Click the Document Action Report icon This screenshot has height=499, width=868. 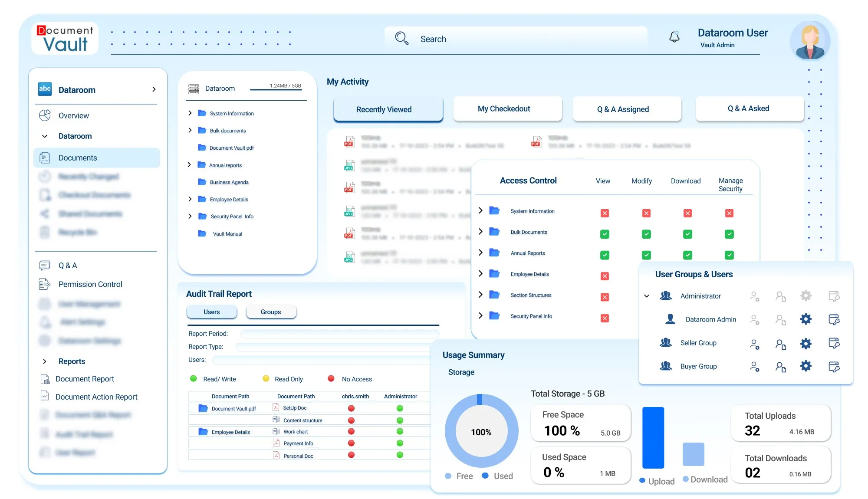coord(45,396)
